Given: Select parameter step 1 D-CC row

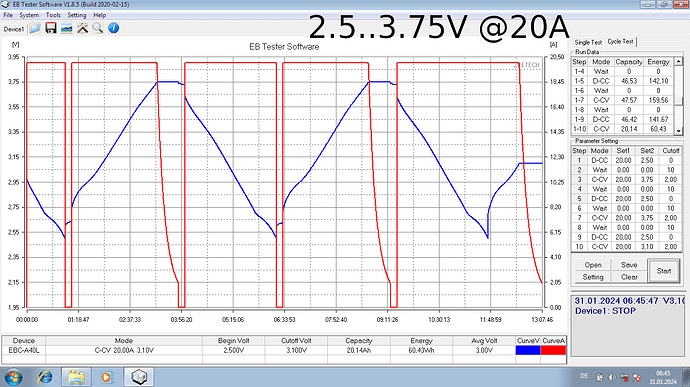Looking at the screenshot, I should tap(627, 160).
